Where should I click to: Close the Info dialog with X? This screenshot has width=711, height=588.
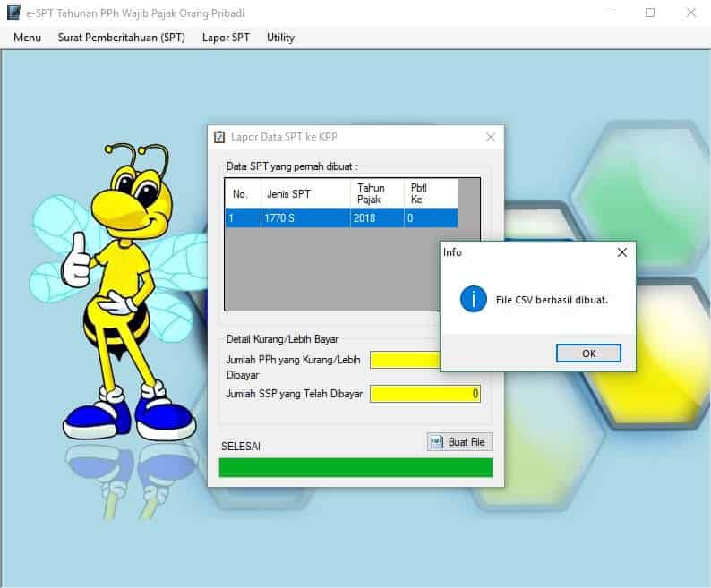click(622, 252)
